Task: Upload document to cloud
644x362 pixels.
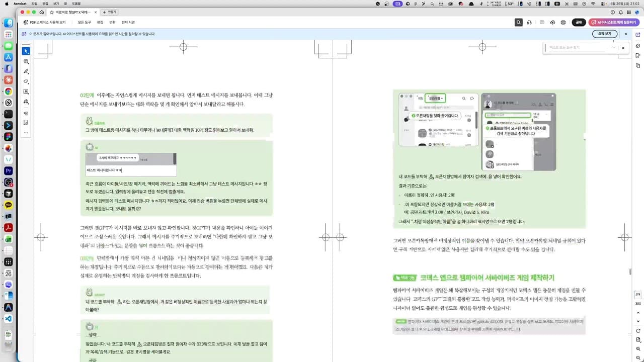Action: coord(552,22)
